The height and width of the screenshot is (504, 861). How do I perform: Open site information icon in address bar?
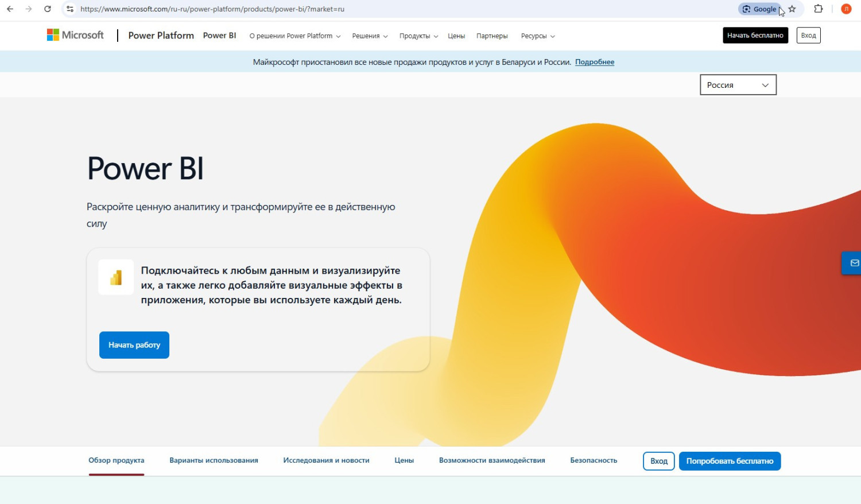coord(70,9)
